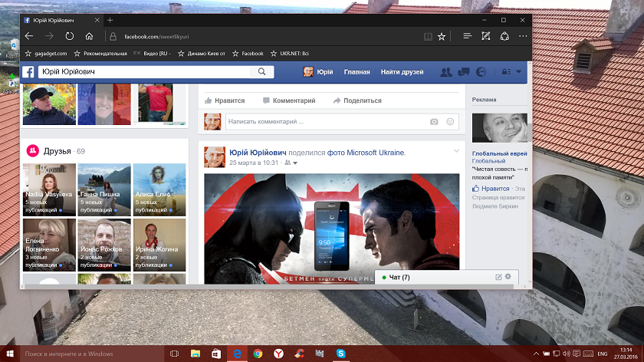Add page to favorites star icon
Image resolution: width=644 pixels, height=362 pixels.
click(442, 37)
